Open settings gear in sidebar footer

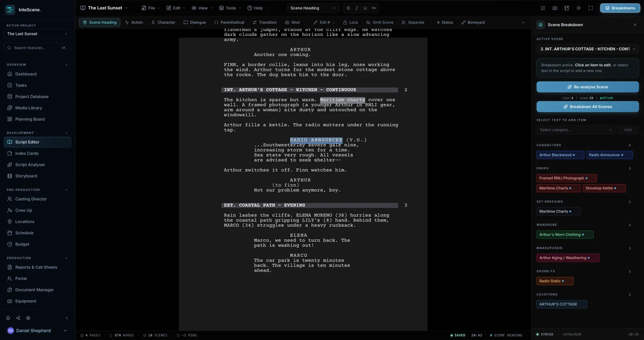tap(28, 318)
